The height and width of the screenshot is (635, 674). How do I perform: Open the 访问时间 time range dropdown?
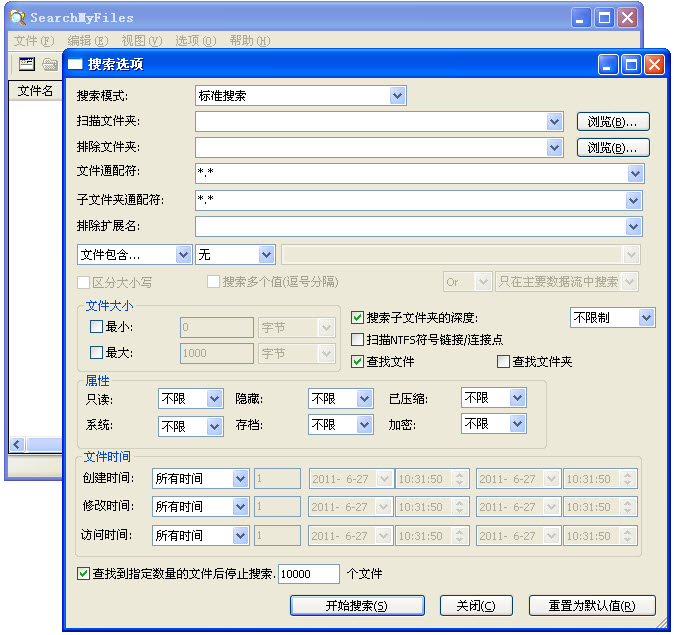[x=241, y=536]
